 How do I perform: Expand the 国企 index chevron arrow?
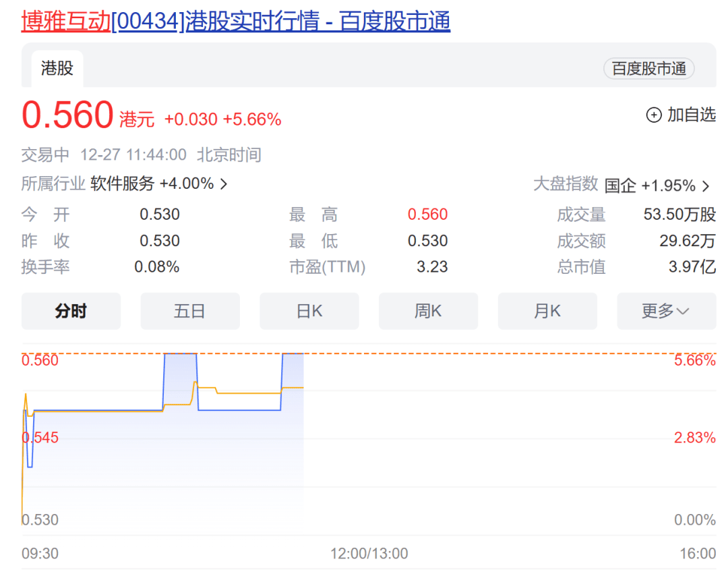click(706, 186)
